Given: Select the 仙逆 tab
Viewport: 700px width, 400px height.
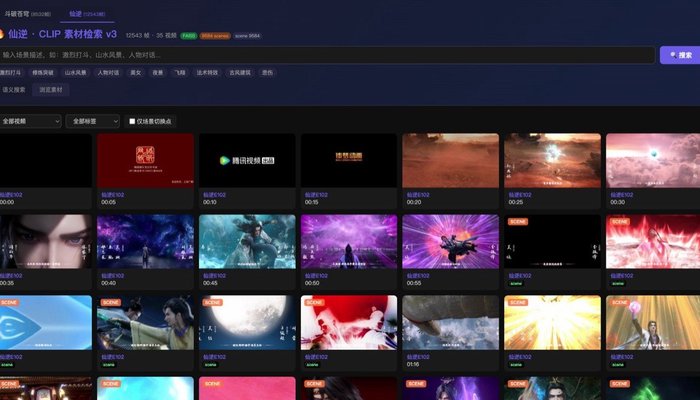Looking at the screenshot, I should 87,14.
